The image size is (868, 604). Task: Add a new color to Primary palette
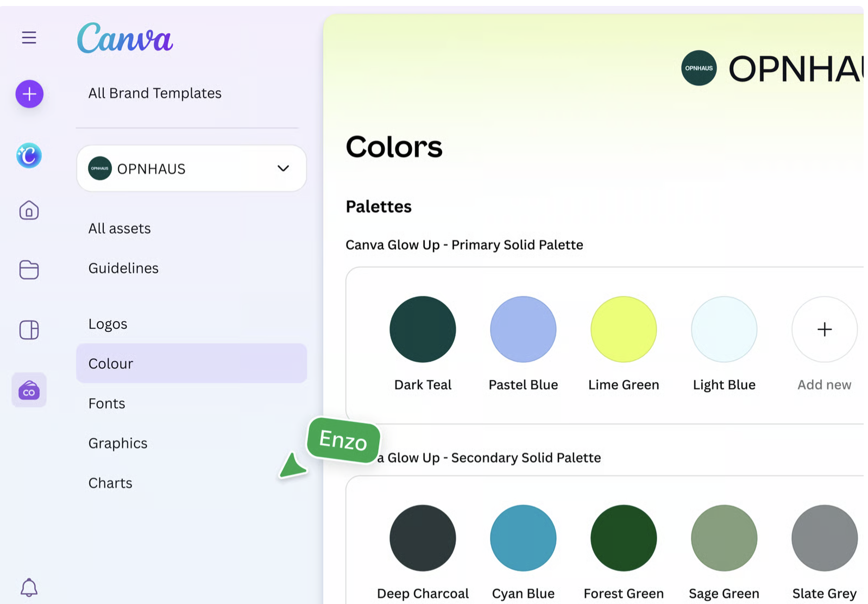tap(825, 329)
